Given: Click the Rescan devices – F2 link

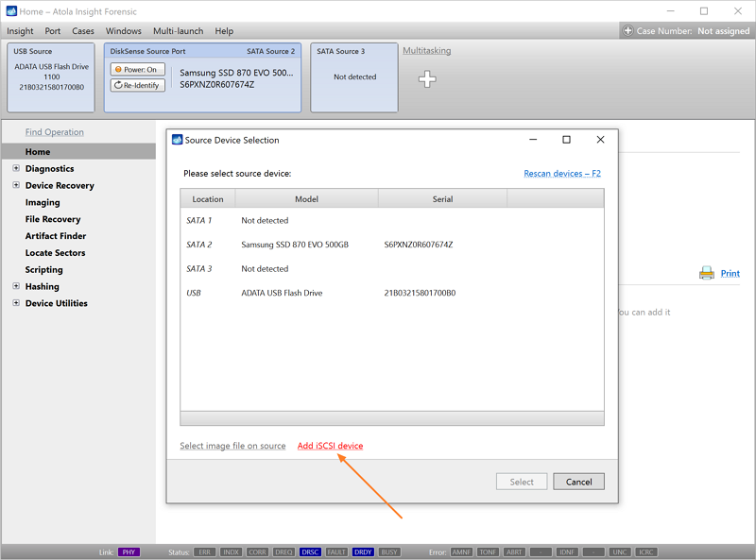Looking at the screenshot, I should (x=562, y=174).
